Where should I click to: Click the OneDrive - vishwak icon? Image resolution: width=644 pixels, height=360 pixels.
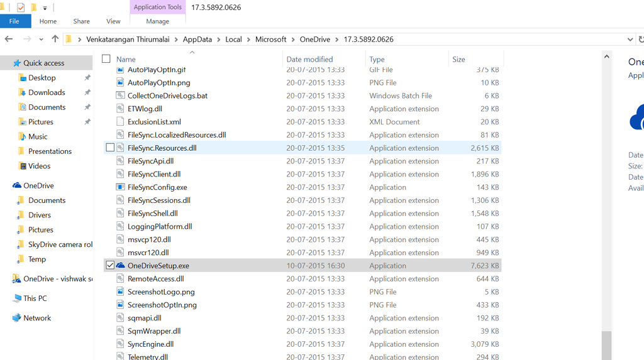pyautogui.click(x=17, y=279)
